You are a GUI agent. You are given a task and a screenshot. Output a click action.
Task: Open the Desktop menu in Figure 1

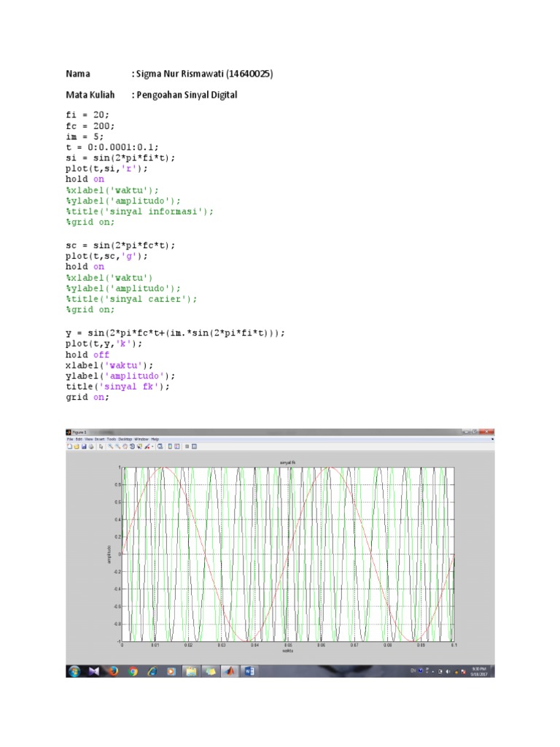click(125, 439)
